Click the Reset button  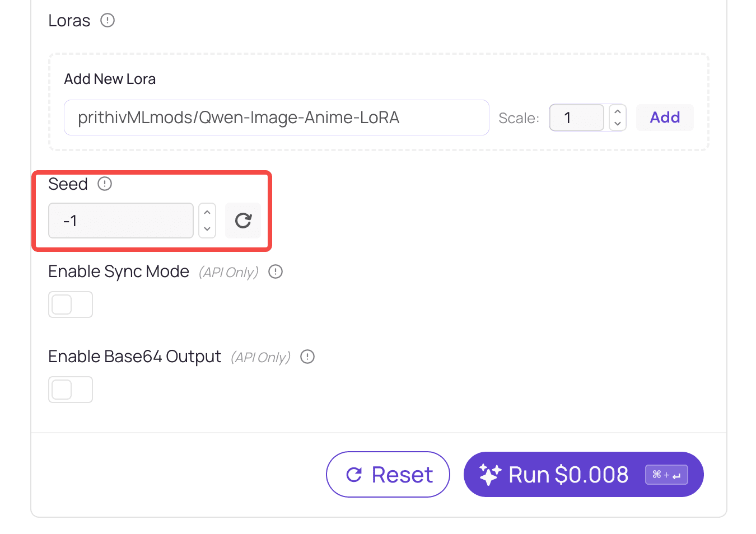[x=388, y=475]
